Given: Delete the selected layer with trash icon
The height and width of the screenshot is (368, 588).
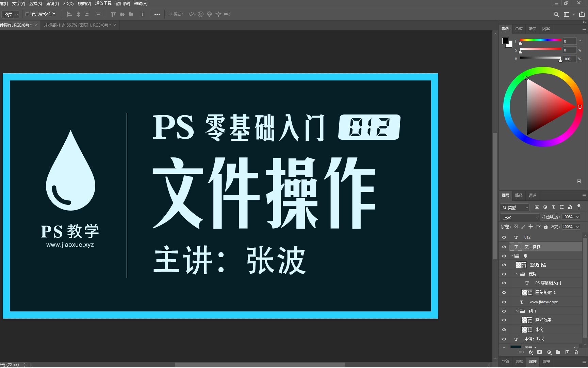Looking at the screenshot, I should point(576,353).
